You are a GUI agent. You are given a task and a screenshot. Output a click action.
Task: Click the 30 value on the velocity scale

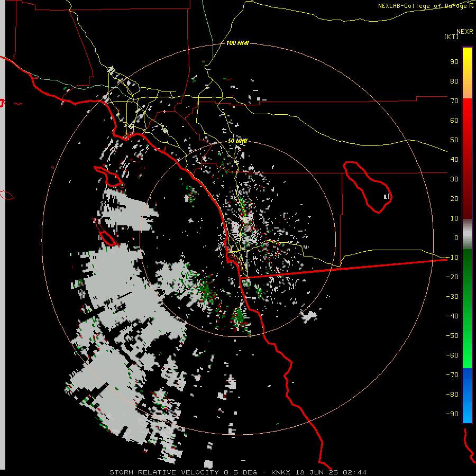point(454,179)
